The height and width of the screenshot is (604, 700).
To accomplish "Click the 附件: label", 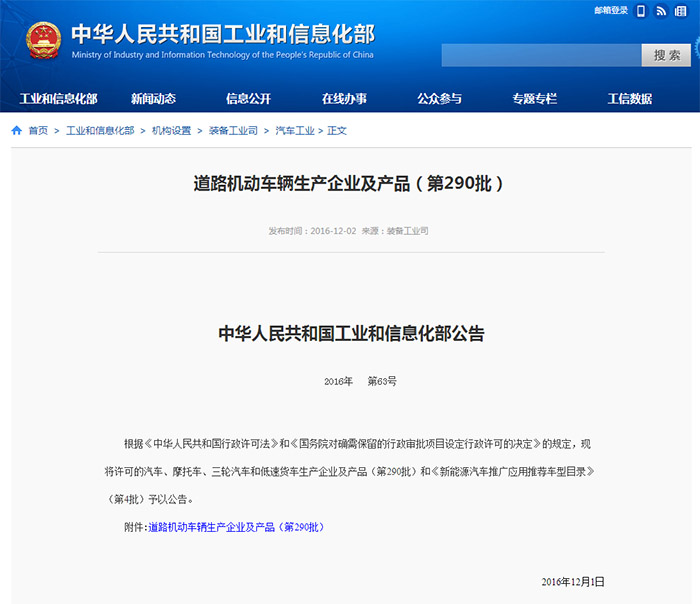I will 136,527.
